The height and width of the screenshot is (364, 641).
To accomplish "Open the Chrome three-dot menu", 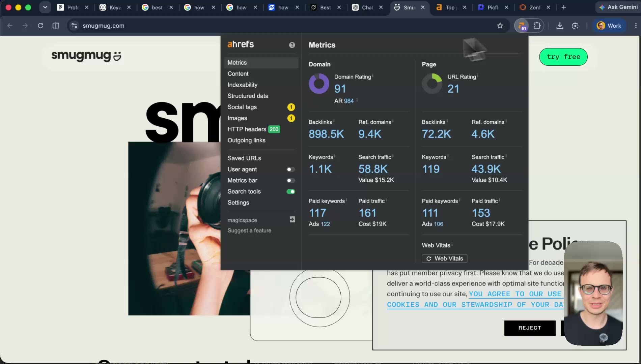I will (x=636, y=26).
